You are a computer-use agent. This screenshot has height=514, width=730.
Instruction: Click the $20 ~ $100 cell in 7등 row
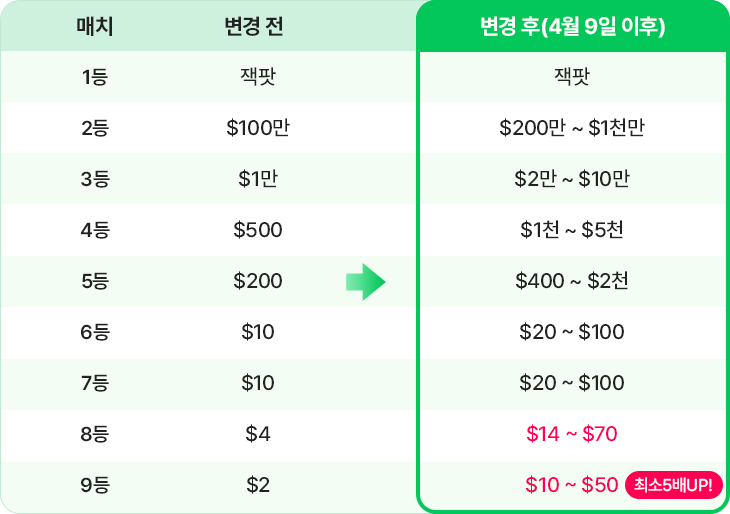[572, 383]
